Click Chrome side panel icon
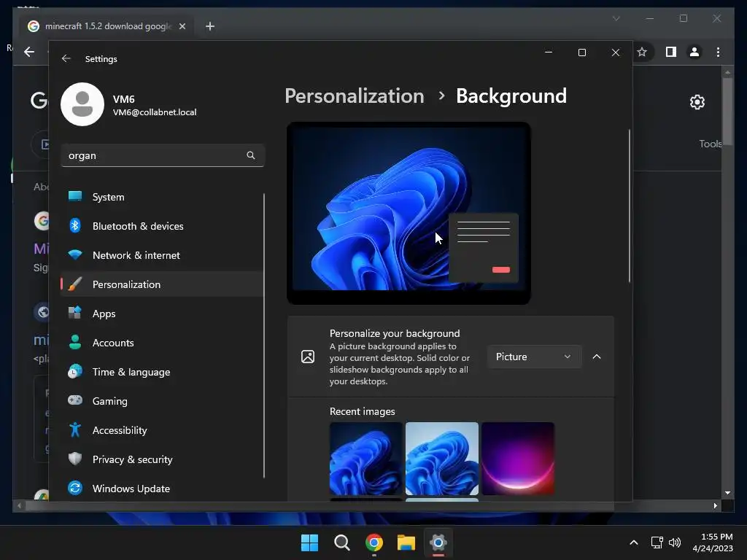The height and width of the screenshot is (560, 747). pyautogui.click(x=671, y=52)
